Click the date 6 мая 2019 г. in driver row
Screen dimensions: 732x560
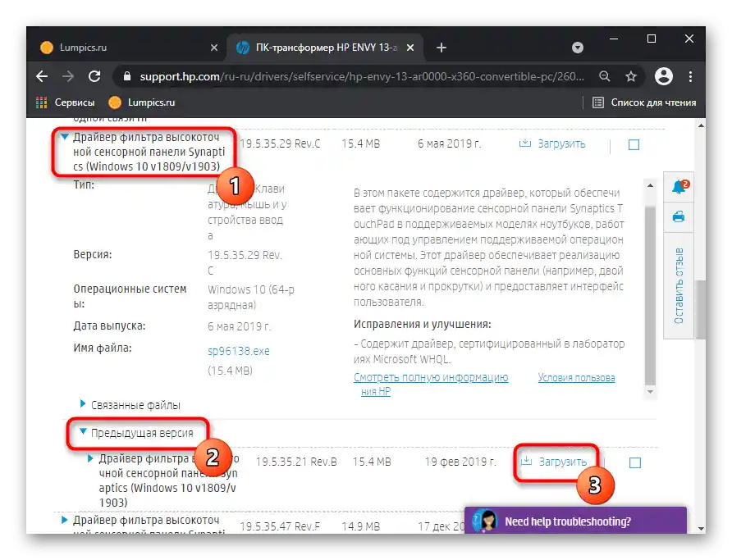click(x=449, y=143)
